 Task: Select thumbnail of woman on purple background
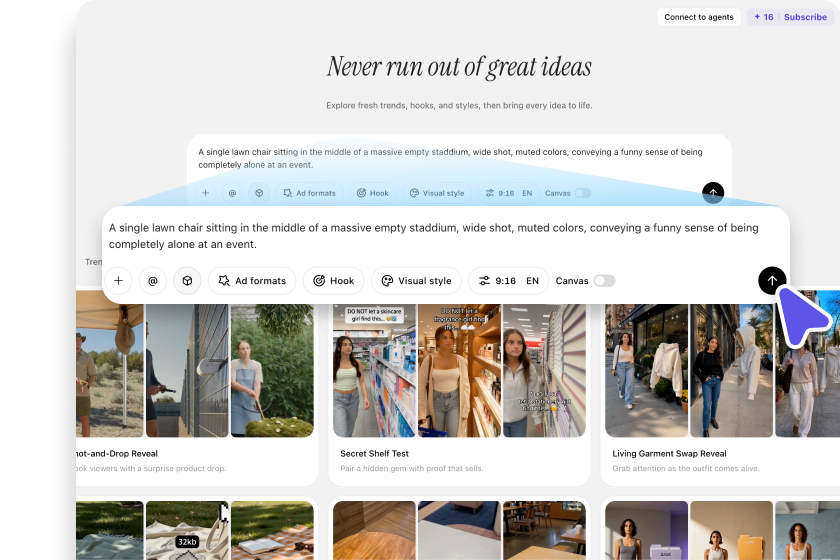[646, 530]
